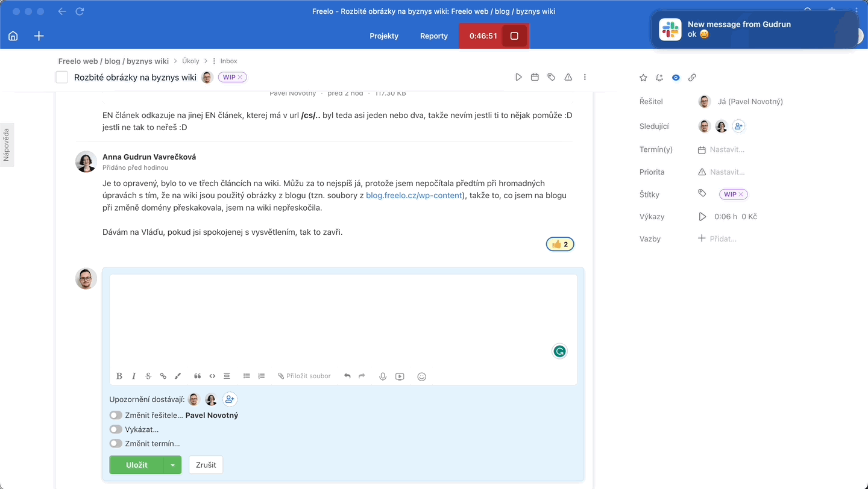This screenshot has height=489, width=868.
Task: Save the comment with Uložit
Action: click(x=137, y=465)
